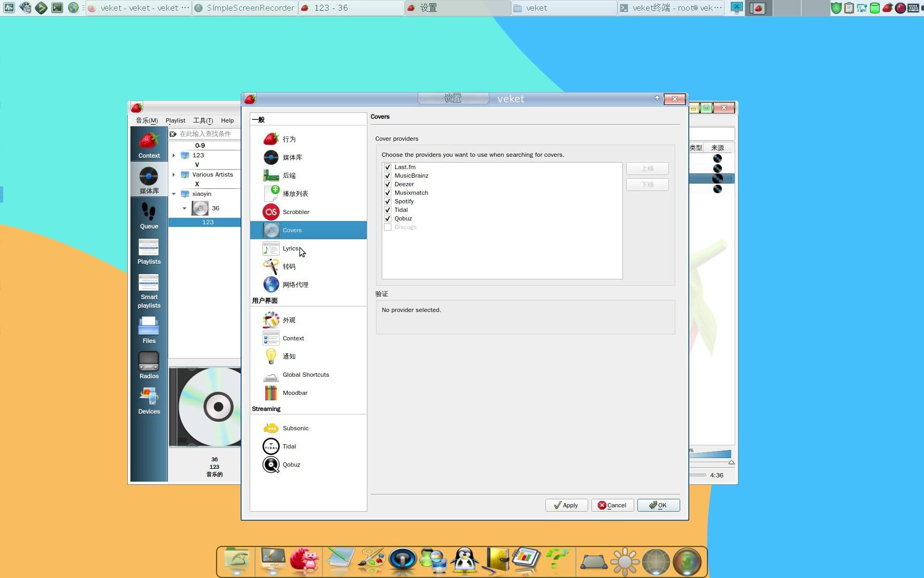The height and width of the screenshot is (578, 924).
Task: Uncheck the Last.fm cover provider
Action: (x=388, y=167)
